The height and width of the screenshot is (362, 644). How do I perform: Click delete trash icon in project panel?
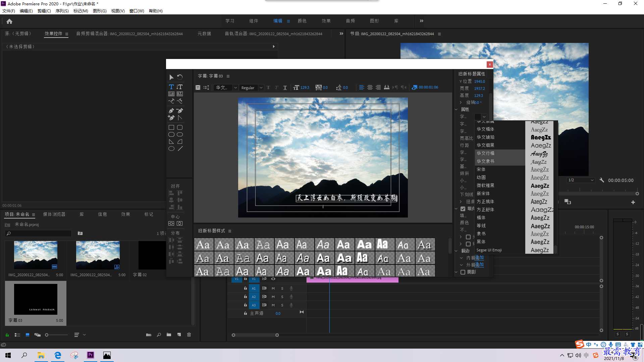(189, 335)
